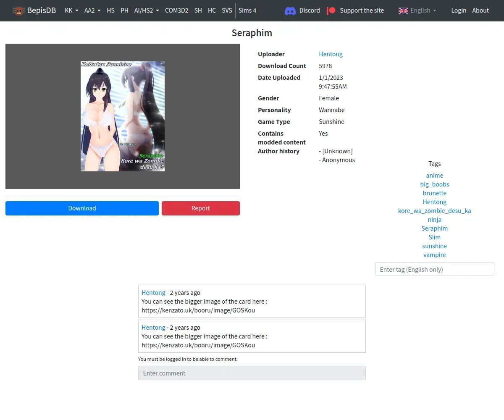Image resolution: width=504 pixels, height=420 pixels.
Task: Click the Wannabe personality value
Action: (332, 110)
